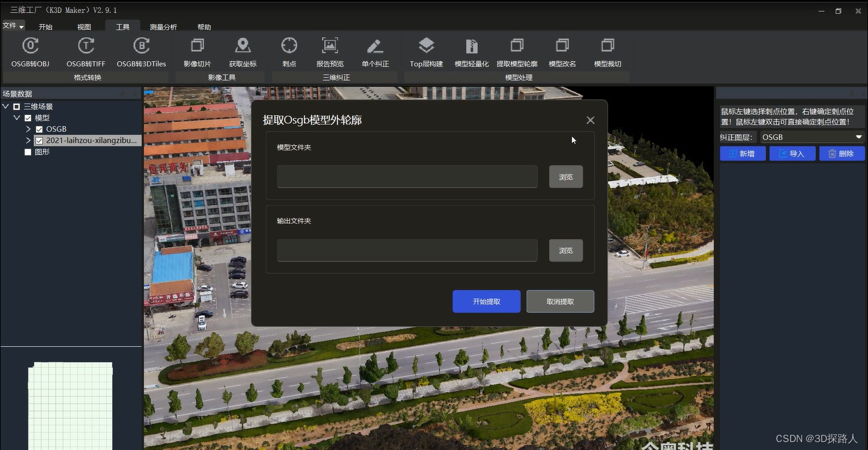Click the 开始提取 button
This screenshot has width=868, height=450.
pyautogui.click(x=486, y=301)
